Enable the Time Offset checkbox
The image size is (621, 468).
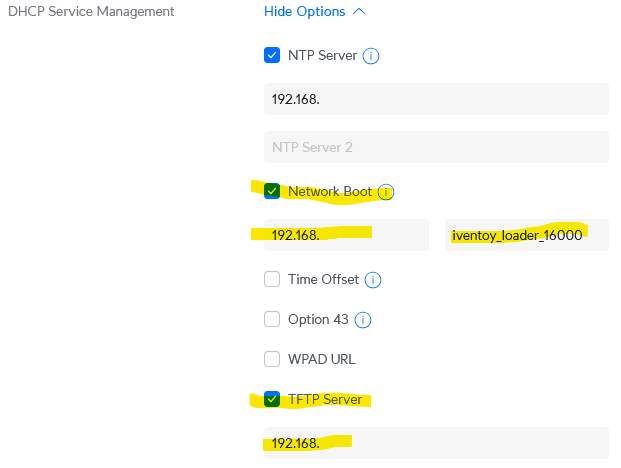(x=272, y=279)
